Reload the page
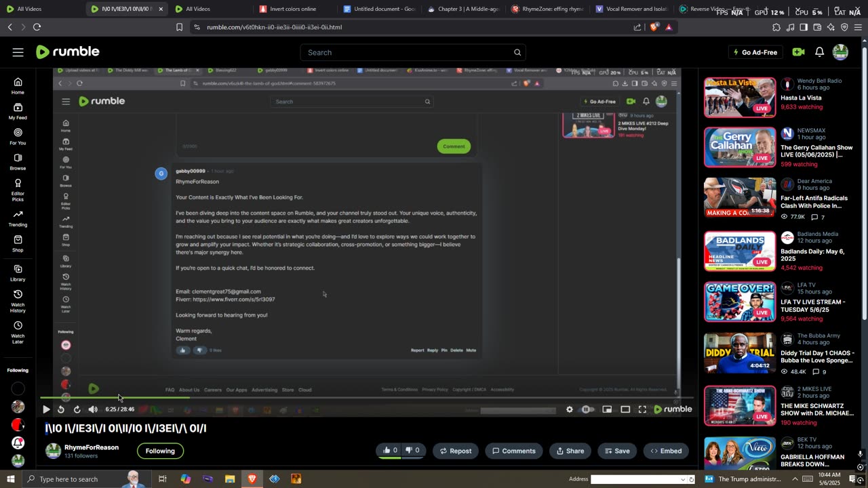The height and width of the screenshot is (488, 868). [37, 27]
